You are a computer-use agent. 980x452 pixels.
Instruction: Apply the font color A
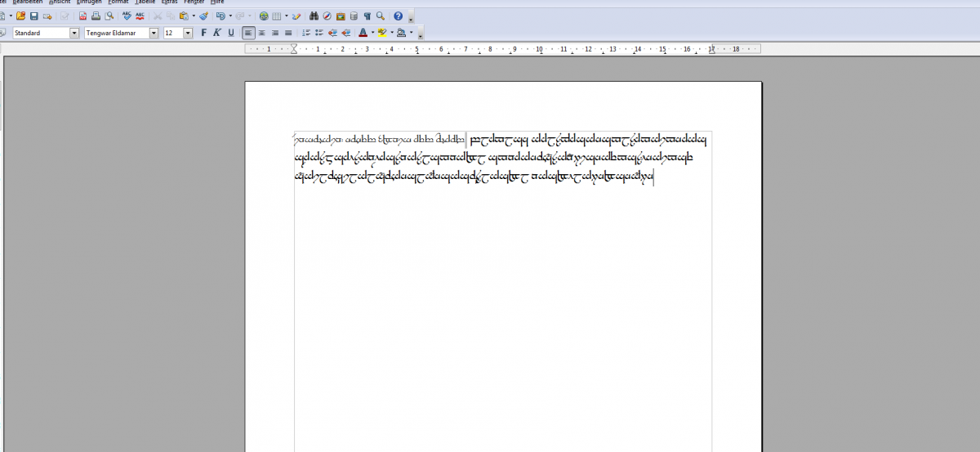click(363, 33)
